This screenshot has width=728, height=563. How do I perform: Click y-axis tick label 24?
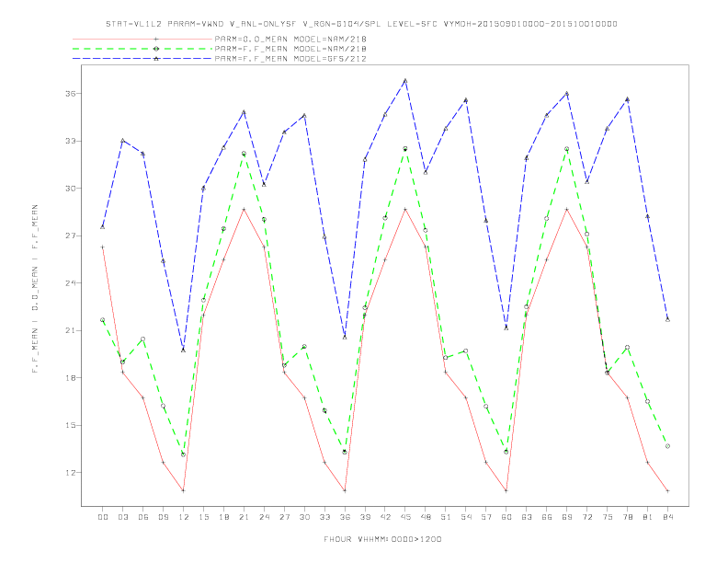[71, 283]
